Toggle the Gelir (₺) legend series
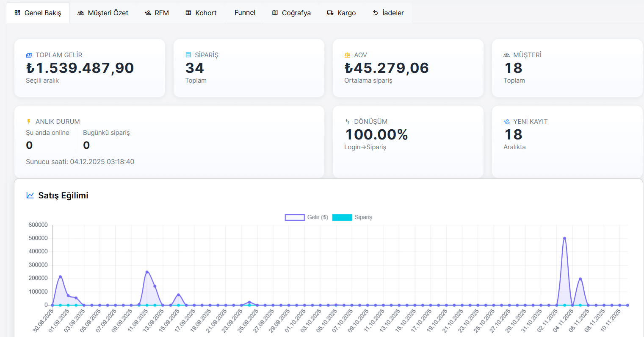This screenshot has width=644, height=337. [307, 217]
